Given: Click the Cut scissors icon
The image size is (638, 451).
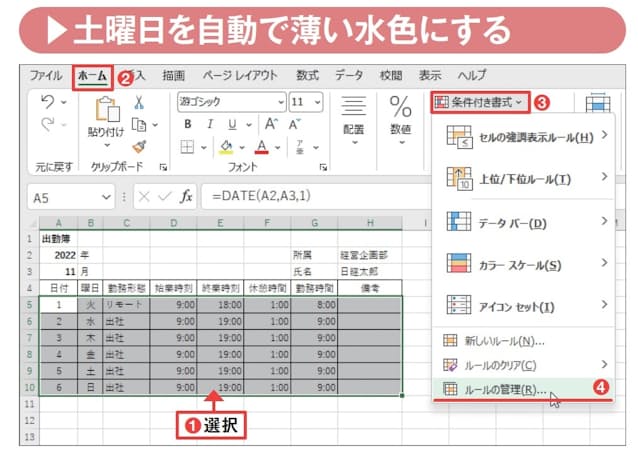Looking at the screenshot, I should [139, 102].
